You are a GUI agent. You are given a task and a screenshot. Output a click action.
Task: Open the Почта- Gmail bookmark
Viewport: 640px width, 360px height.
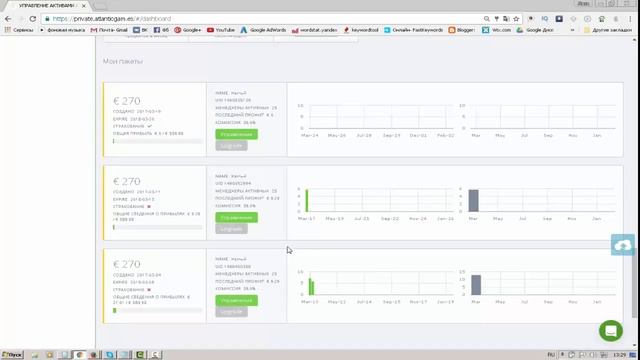click(x=109, y=30)
